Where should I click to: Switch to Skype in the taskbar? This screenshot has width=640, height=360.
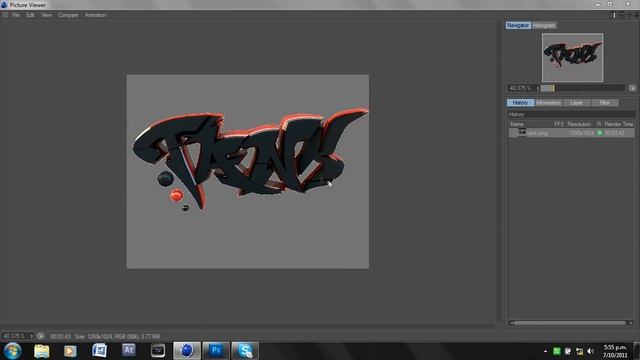(x=245, y=351)
